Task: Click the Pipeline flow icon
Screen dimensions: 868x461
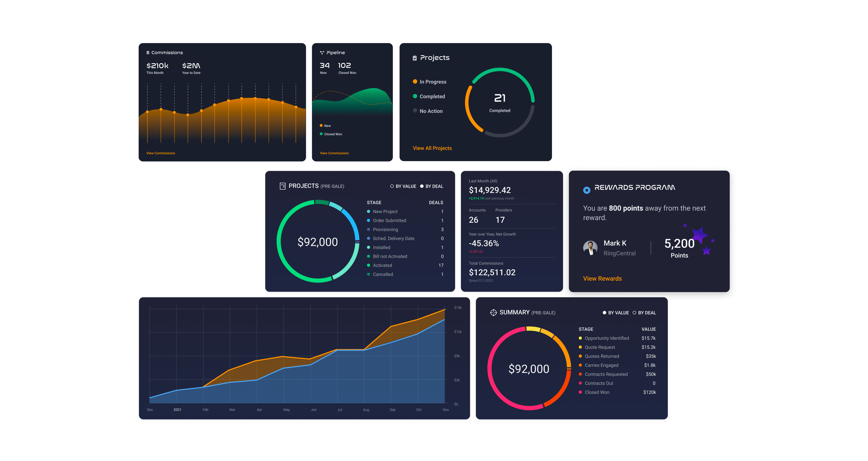Action: tap(322, 53)
